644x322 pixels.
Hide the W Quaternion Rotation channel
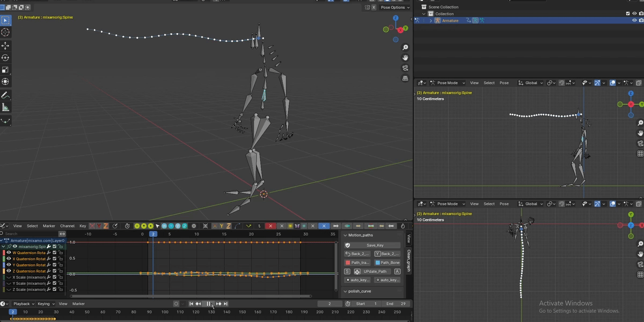(x=9, y=252)
